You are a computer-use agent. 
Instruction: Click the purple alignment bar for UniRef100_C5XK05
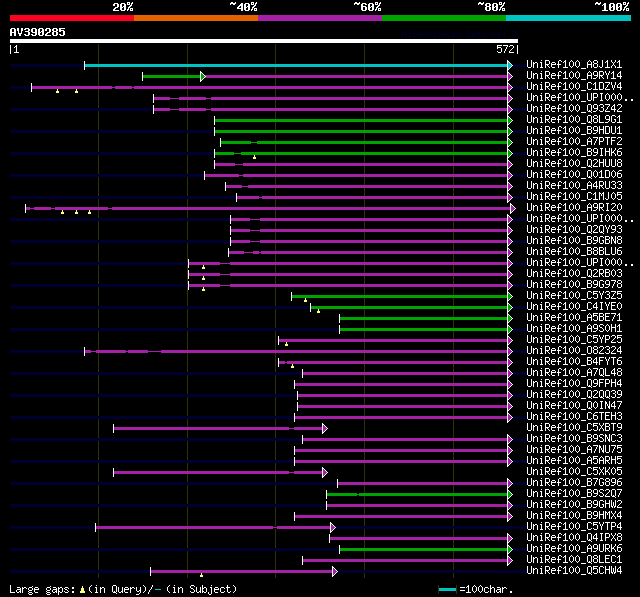pyautogui.click(x=218, y=473)
